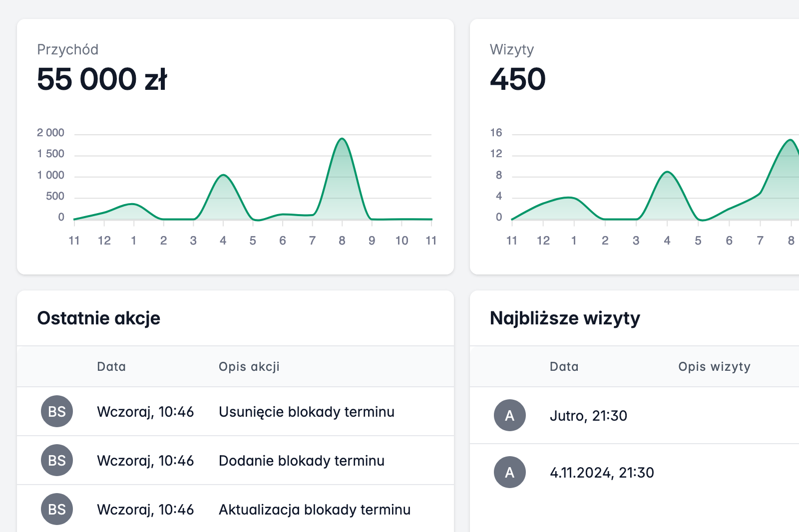
Task: Click the 1 500 y-axis label on revenue chart
Action: (50, 154)
